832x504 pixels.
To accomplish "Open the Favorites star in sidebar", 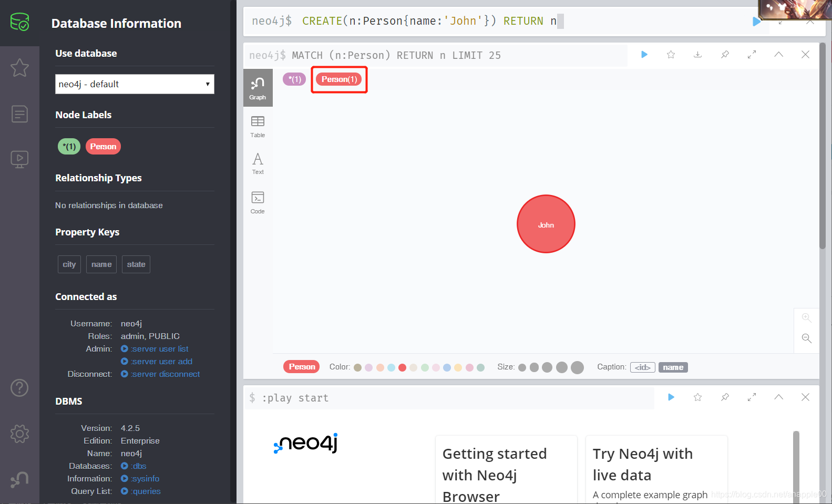I will (x=19, y=67).
